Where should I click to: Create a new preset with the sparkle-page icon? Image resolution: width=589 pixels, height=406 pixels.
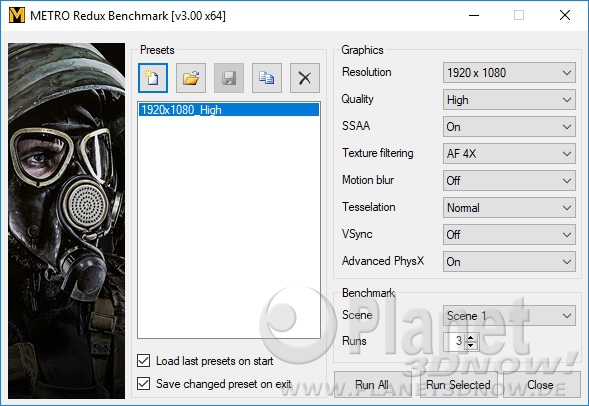[153, 78]
